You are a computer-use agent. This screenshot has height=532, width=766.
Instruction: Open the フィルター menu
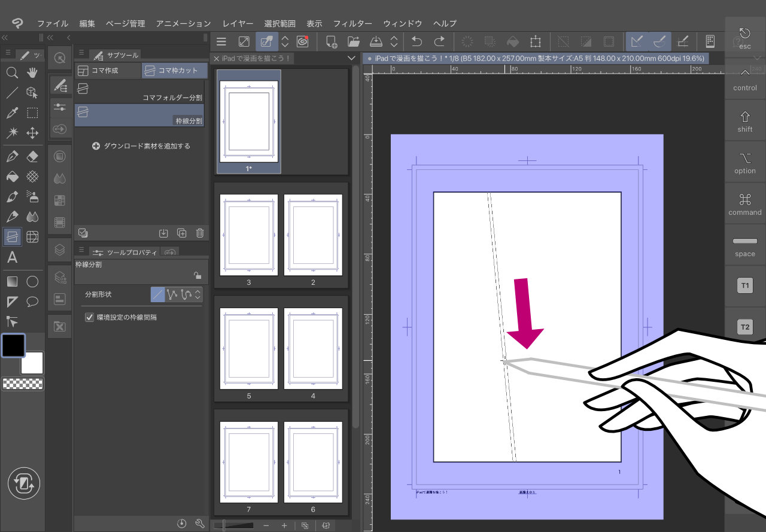[x=352, y=23]
